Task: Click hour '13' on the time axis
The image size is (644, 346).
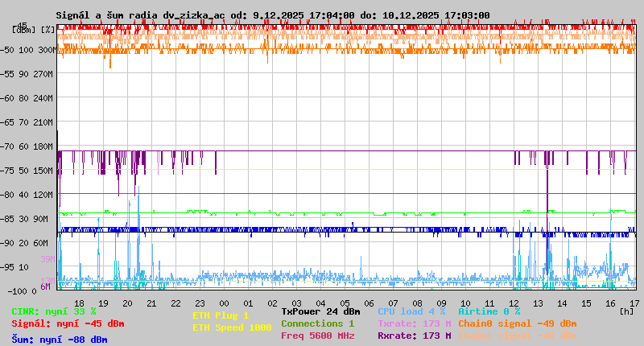Action: [x=538, y=303]
